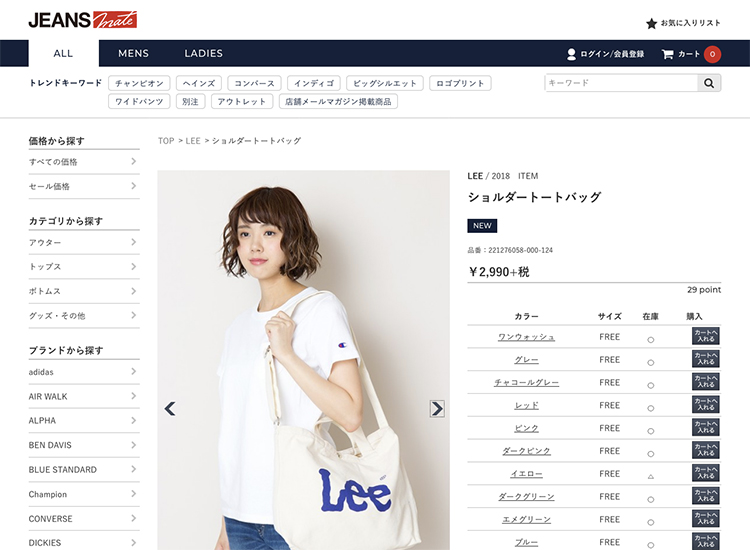Show next product image arrow

(437, 408)
